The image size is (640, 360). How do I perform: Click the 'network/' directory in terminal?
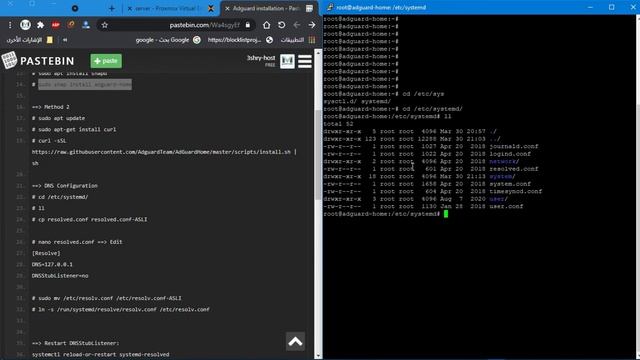point(504,161)
